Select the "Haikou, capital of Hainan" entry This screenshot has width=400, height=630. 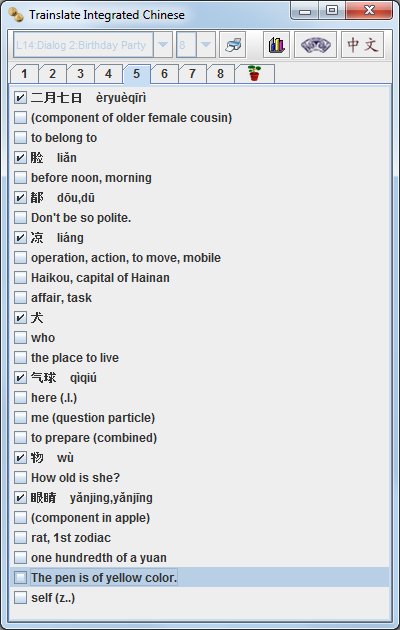coord(100,278)
